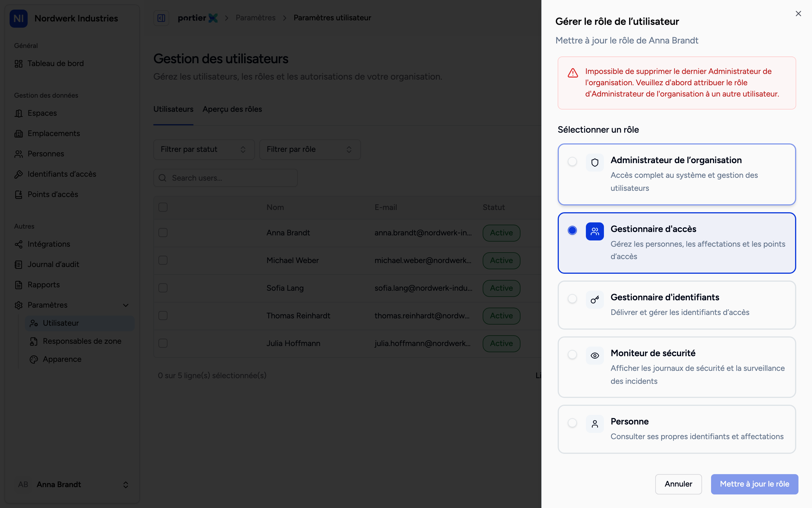Click the Espaces sidebar icon
Image resolution: width=812 pixels, height=508 pixels.
(x=18, y=113)
